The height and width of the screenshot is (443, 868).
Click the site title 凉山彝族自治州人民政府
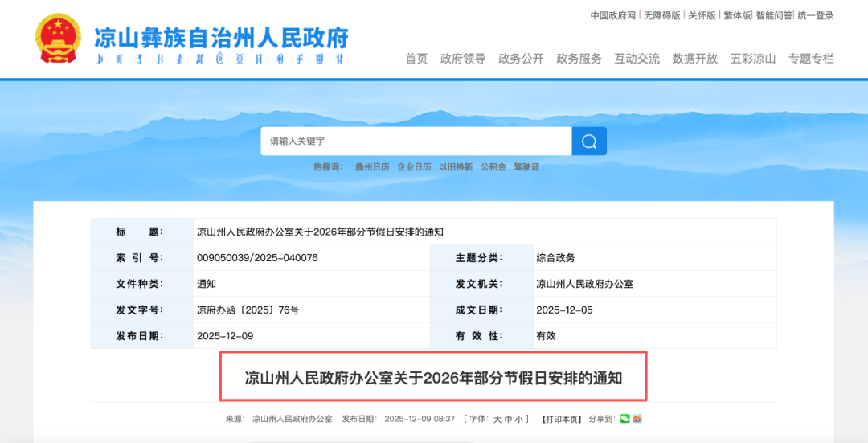pos(221,38)
